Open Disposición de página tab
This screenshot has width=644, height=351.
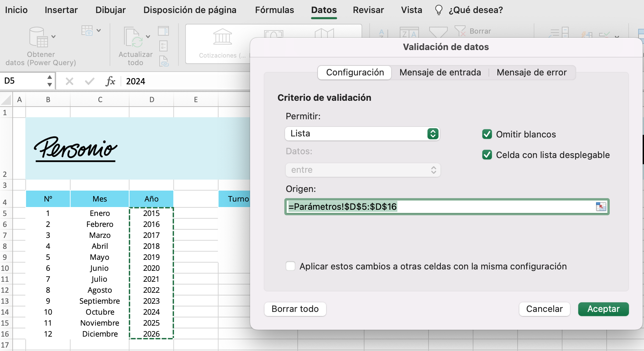pyautogui.click(x=190, y=10)
